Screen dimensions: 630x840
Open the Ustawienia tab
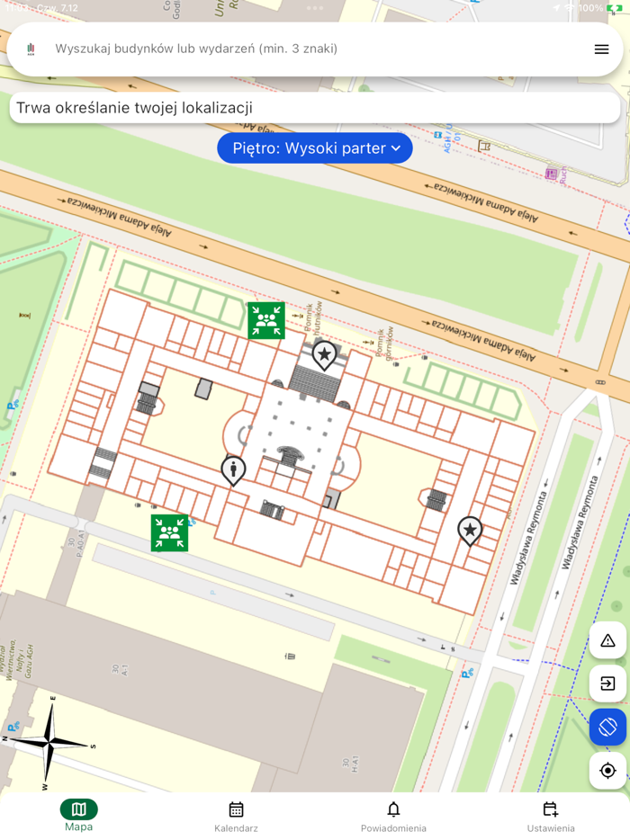[551, 817]
